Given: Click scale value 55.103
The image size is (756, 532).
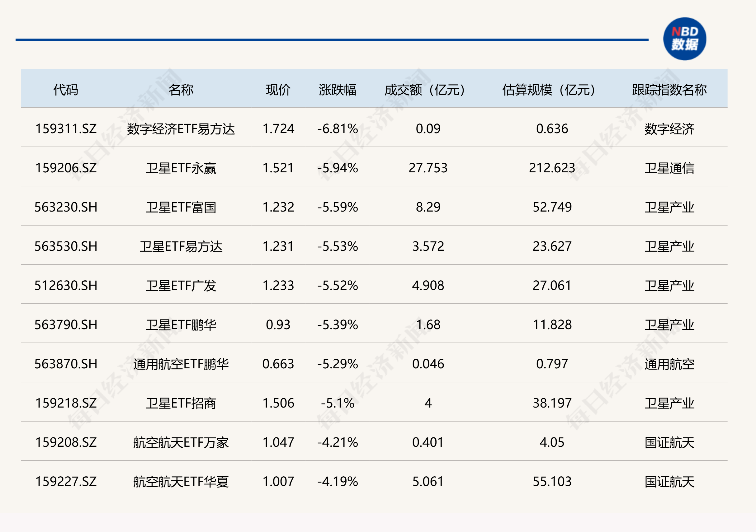Looking at the screenshot, I should click(x=552, y=481).
